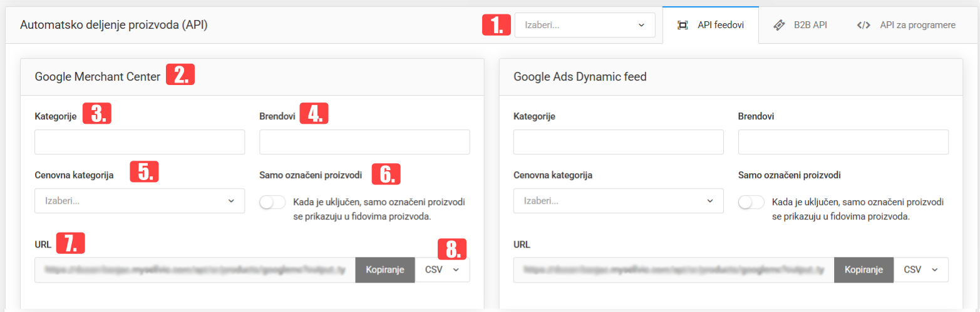Click Kopiranje button in Google Ads Dynamic feed
This screenshot has width=980, height=312.
[864, 270]
